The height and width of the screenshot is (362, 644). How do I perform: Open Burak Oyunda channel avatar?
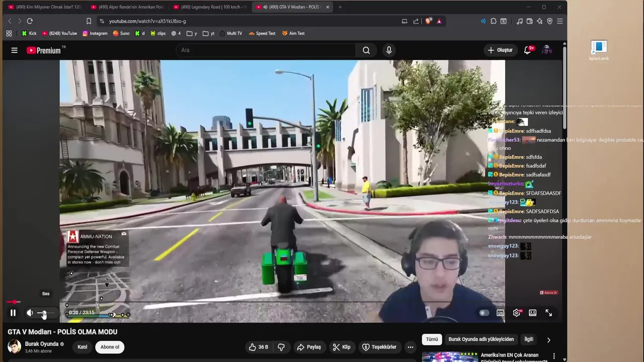pos(14,347)
